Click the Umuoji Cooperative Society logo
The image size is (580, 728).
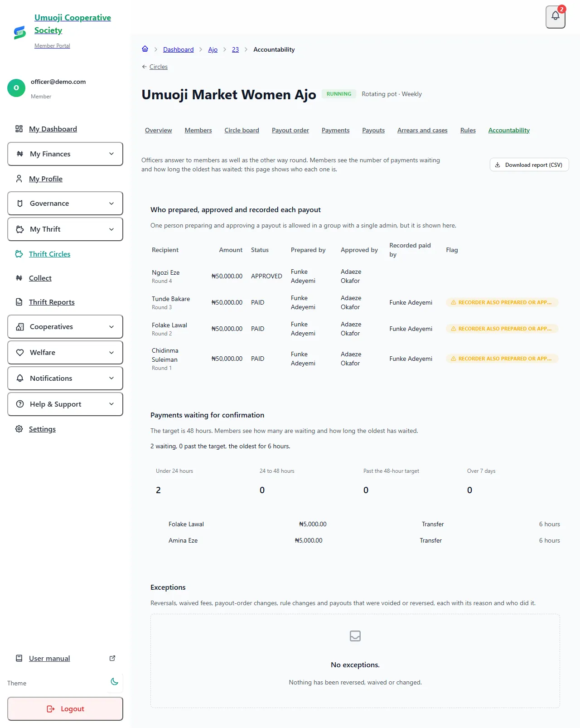(19, 32)
